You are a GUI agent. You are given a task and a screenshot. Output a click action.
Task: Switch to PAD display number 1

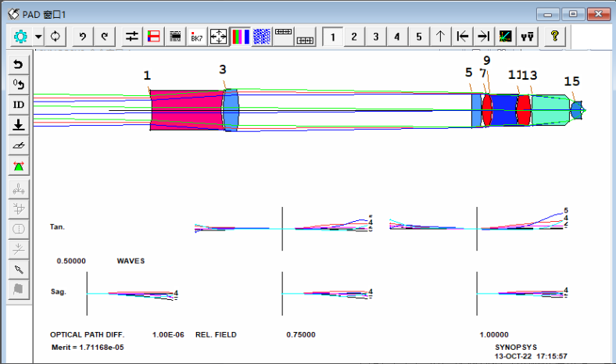point(332,37)
